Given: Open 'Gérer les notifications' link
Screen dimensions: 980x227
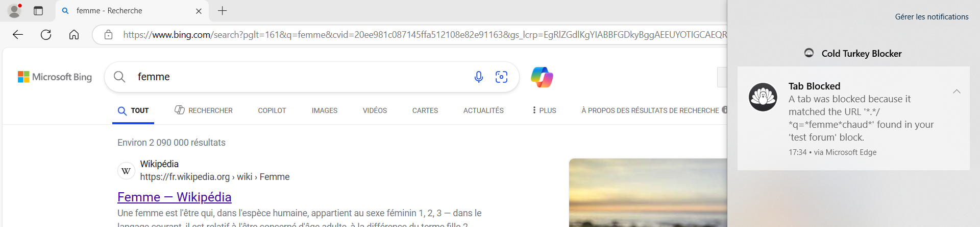Looking at the screenshot, I should coord(932,17).
